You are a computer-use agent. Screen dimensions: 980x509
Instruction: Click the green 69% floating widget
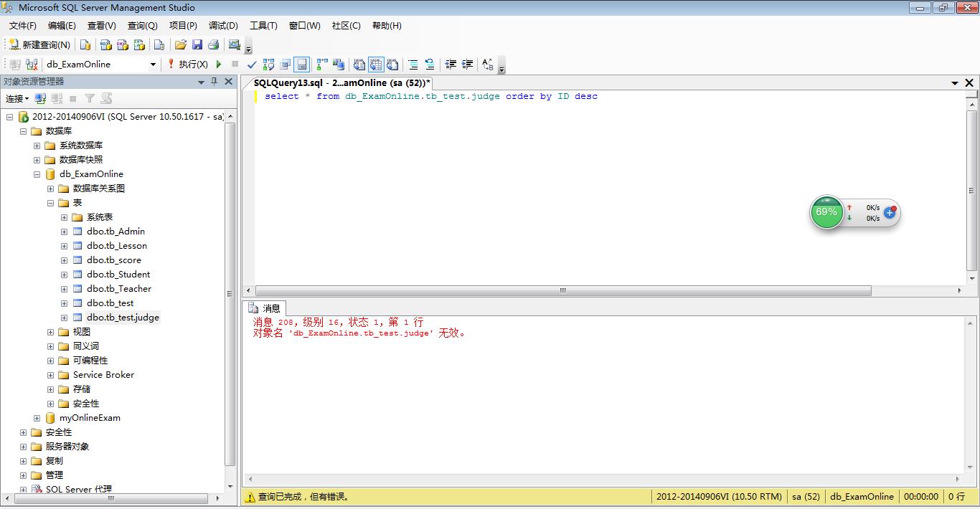pyautogui.click(x=826, y=212)
